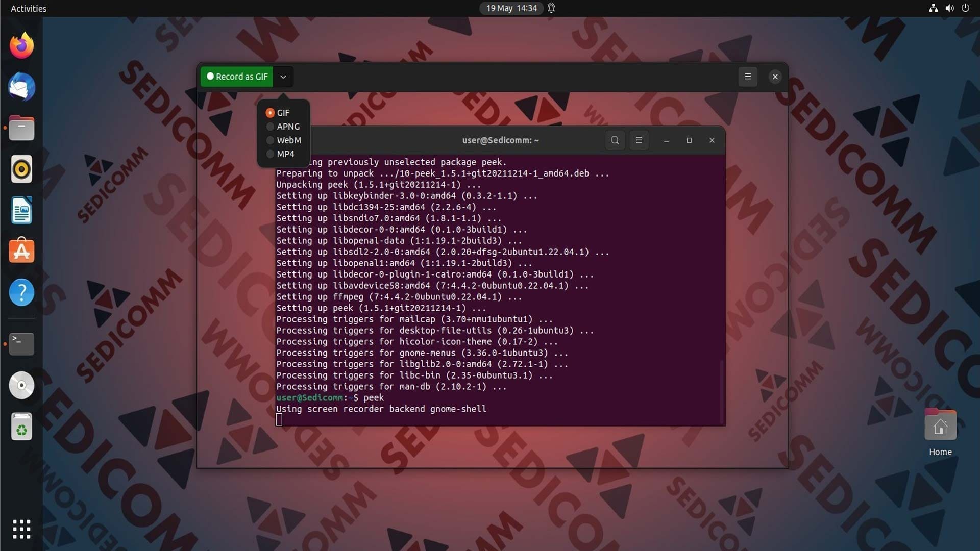Screen dimensions: 980x551
Task: Select the APNG format option
Action: pos(283,127)
